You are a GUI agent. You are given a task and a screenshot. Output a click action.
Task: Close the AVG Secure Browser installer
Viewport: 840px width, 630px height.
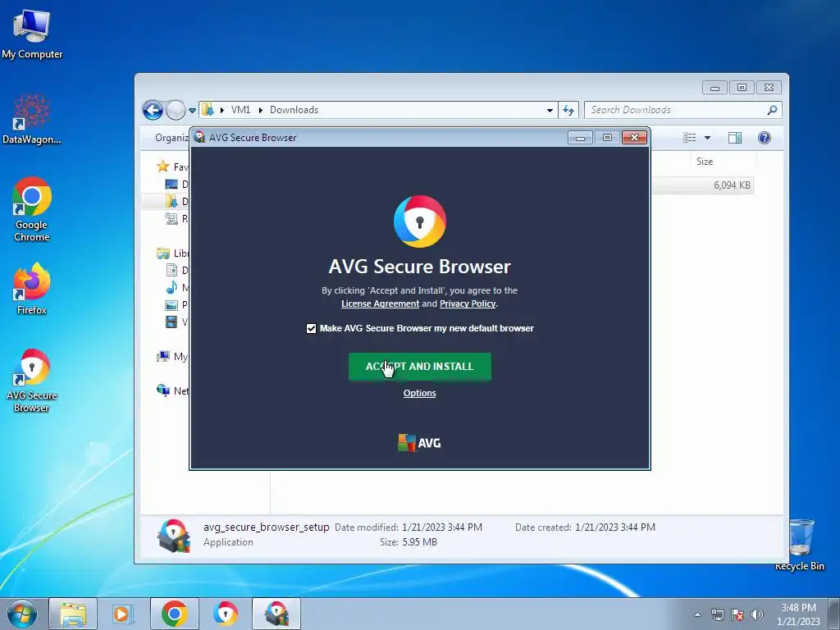(x=634, y=138)
